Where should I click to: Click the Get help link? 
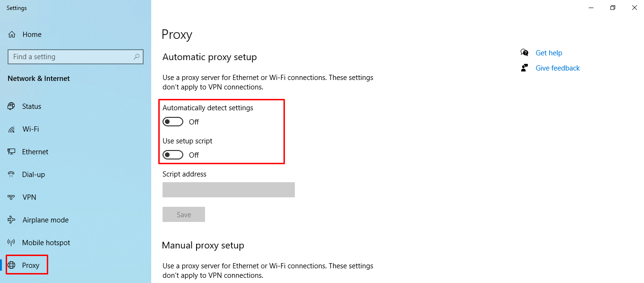[549, 53]
